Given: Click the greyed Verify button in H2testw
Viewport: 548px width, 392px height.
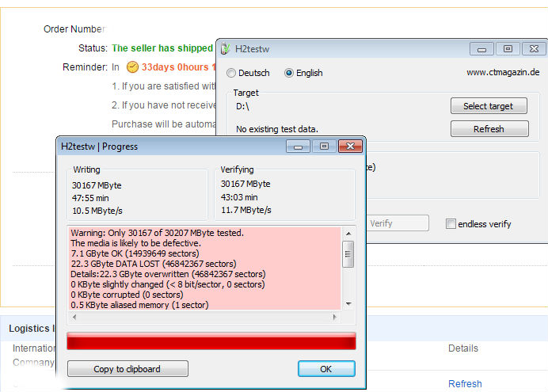Looking at the screenshot, I should 398,223.
